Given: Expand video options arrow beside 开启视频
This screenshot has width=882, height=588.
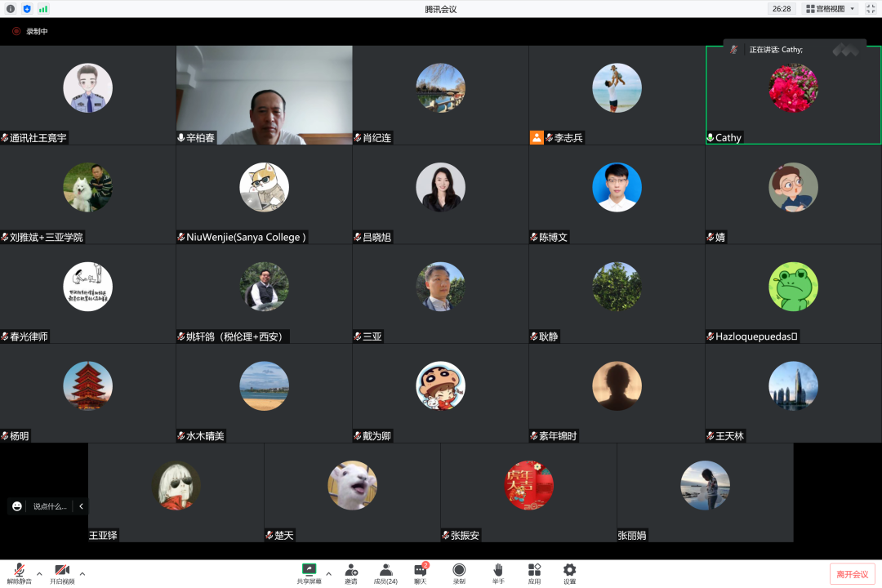Looking at the screenshot, I should coord(82,572).
